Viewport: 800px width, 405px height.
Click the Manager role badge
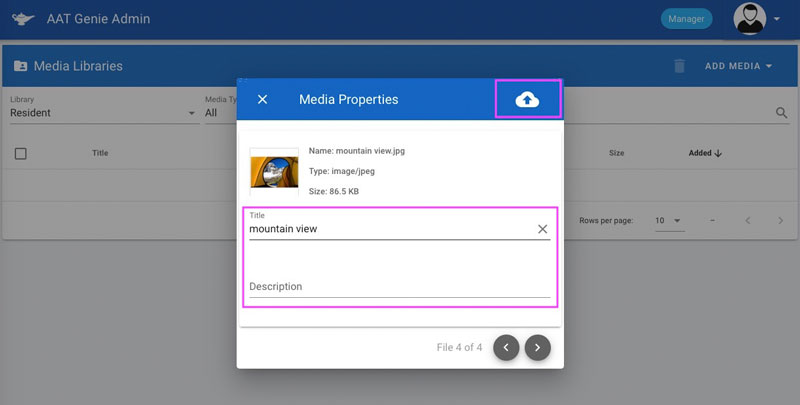pos(685,18)
